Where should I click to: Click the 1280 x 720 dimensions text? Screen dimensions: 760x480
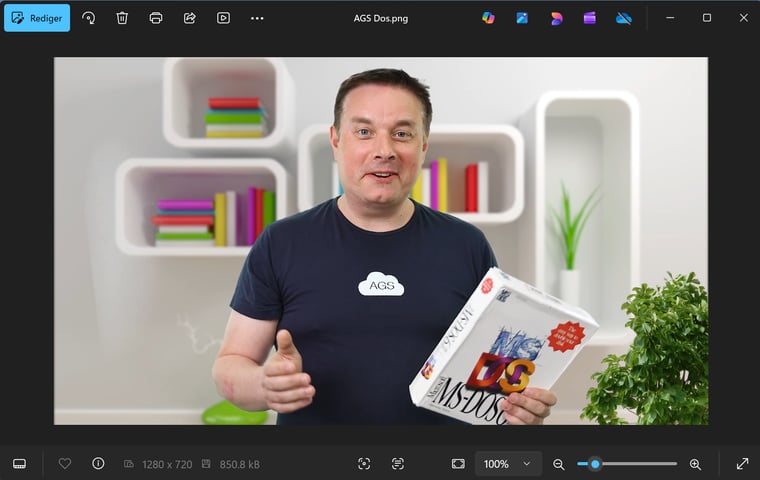(167, 464)
